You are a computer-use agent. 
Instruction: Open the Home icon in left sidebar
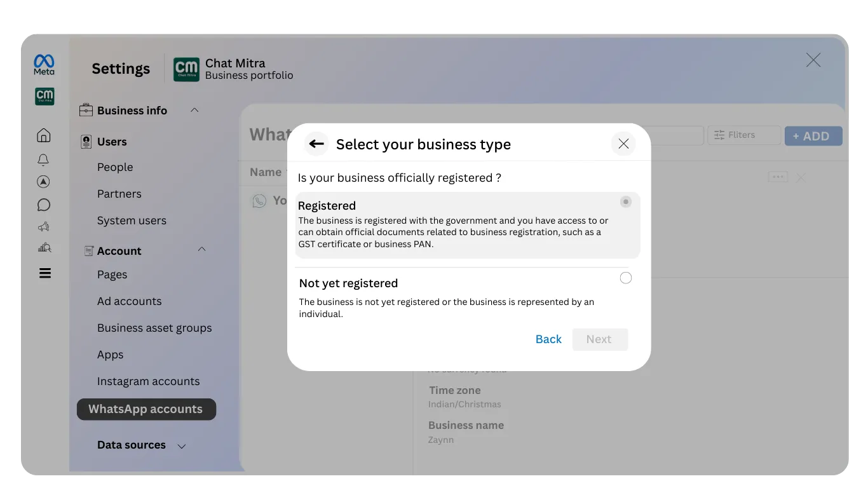click(x=44, y=135)
